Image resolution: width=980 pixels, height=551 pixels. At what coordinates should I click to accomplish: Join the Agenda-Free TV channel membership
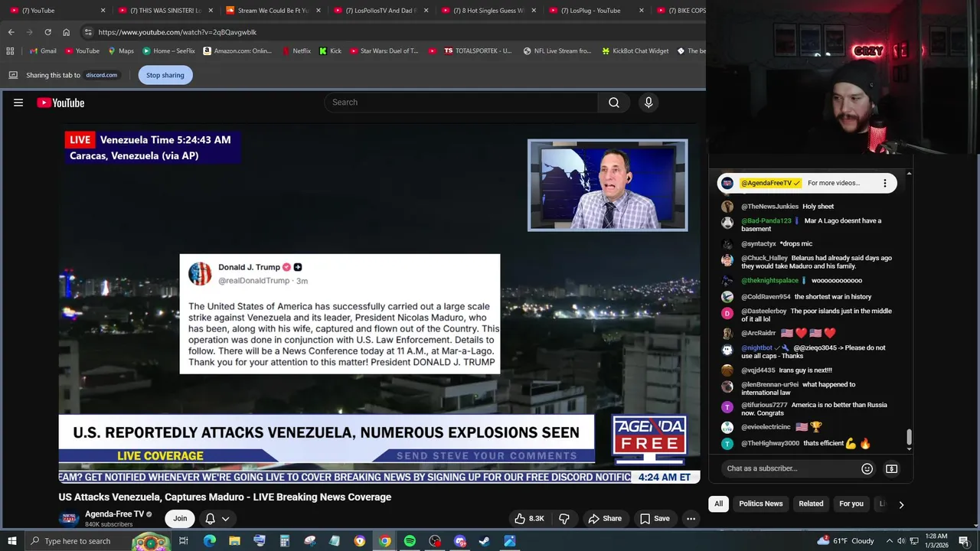tap(180, 519)
